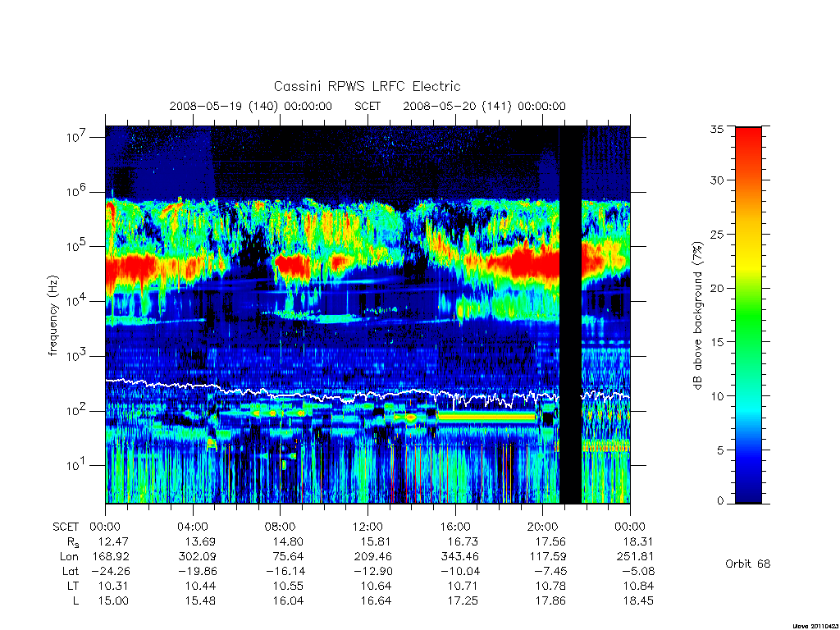
Task: Click the title 'Cassini RPWS LRFC Electric'
Action: point(367,86)
